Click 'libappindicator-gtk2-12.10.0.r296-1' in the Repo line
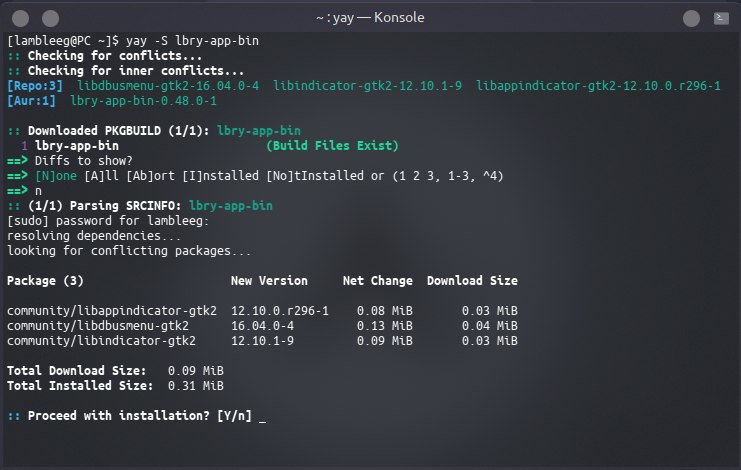This screenshot has height=470, width=741. (x=598, y=86)
